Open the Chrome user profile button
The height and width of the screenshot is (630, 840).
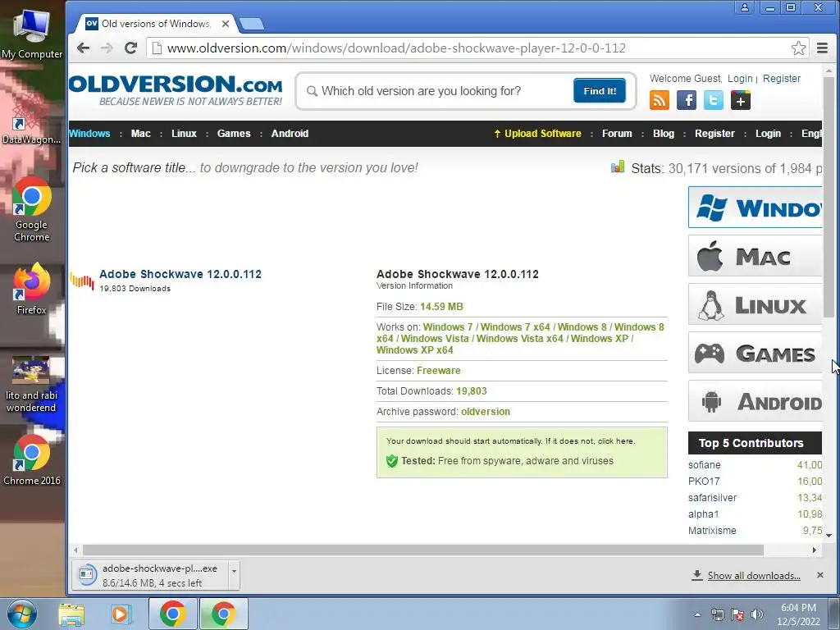point(745,7)
